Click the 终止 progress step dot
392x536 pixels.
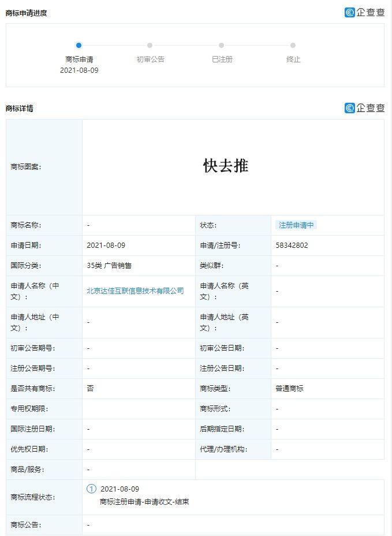pyautogui.click(x=293, y=45)
